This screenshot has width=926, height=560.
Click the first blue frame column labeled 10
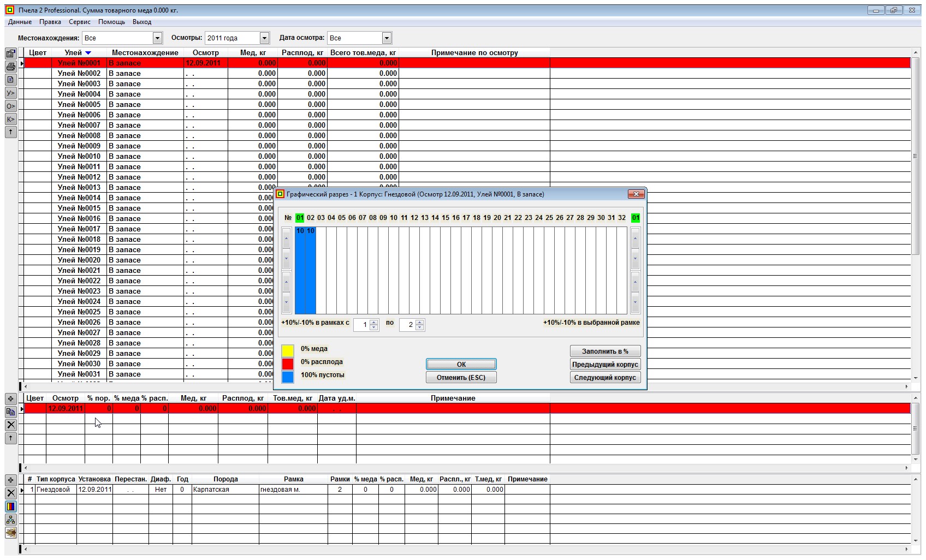click(300, 270)
